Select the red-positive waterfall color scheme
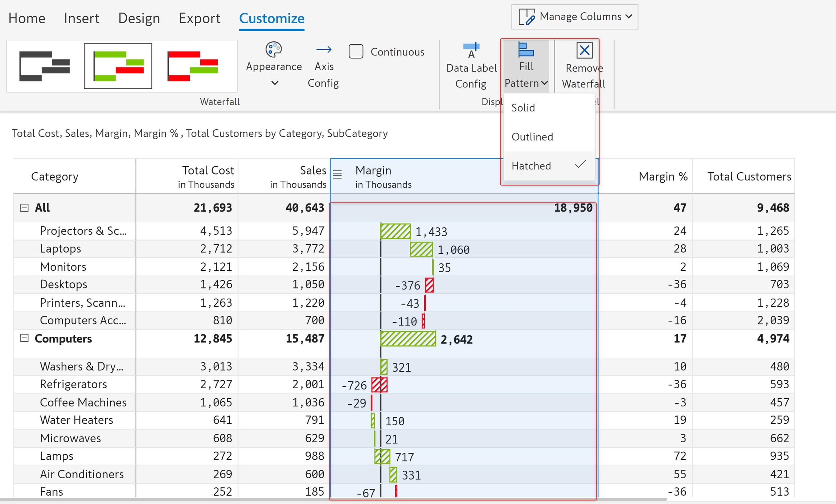 [x=193, y=66]
